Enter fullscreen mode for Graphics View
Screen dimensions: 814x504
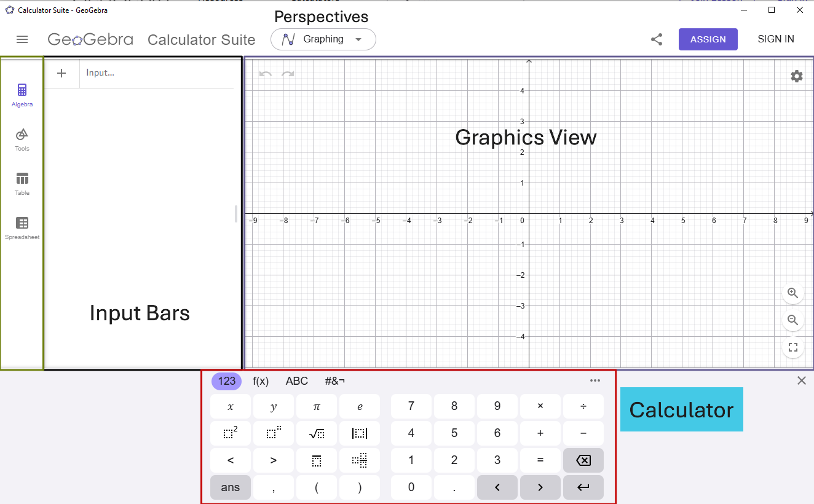click(792, 347)
